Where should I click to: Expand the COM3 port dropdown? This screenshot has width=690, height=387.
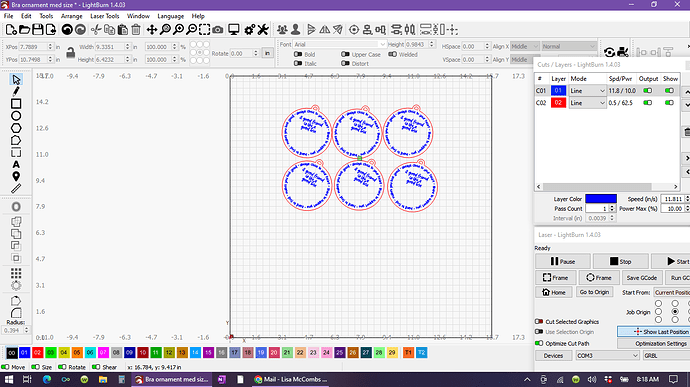(607, 355)
